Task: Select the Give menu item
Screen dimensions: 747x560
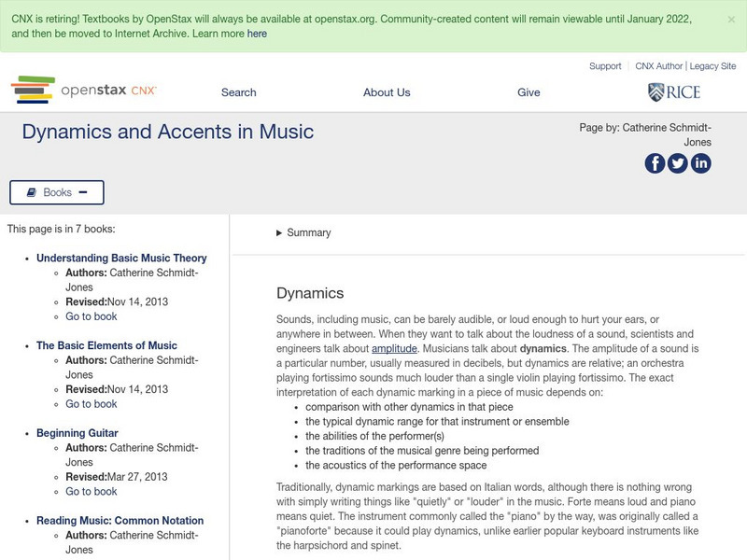Action: tap(529, 92)
